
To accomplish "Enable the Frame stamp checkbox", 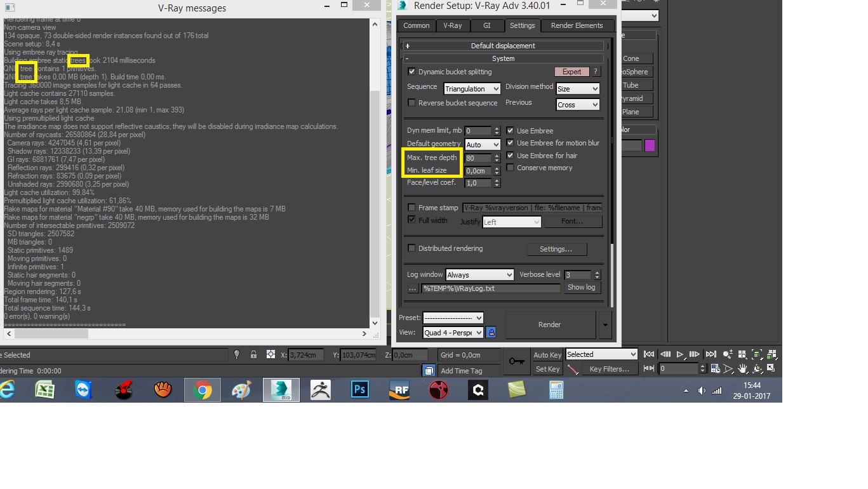I will point(411,208).
